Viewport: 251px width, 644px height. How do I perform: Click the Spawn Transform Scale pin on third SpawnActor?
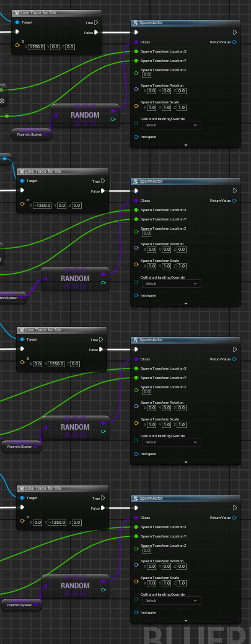pos(136,423)
